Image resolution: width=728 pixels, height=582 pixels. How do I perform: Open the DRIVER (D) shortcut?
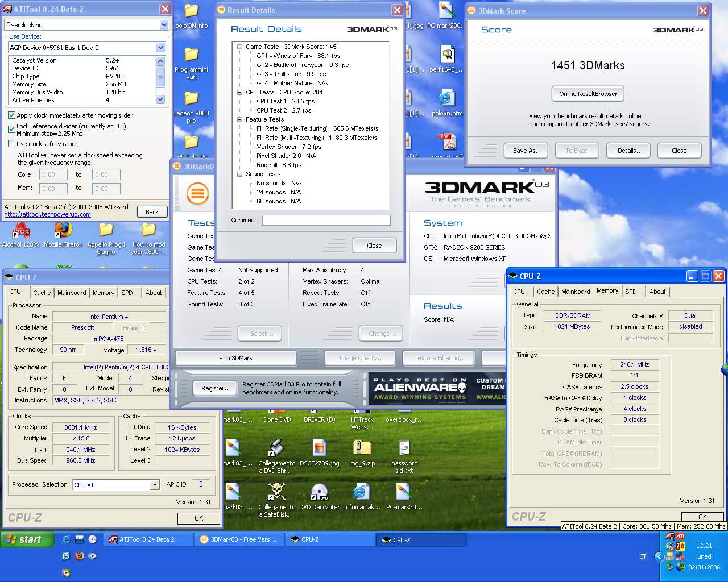click(x=319, y=416)
